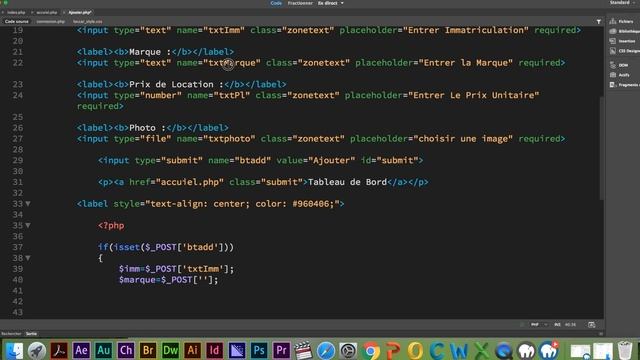Open the index.php document tab
Screen dimensions: 640x360
(16, 12)
